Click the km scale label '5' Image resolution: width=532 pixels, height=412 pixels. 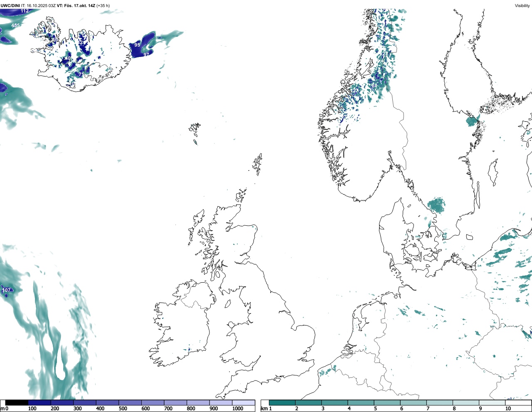(375, 409)
